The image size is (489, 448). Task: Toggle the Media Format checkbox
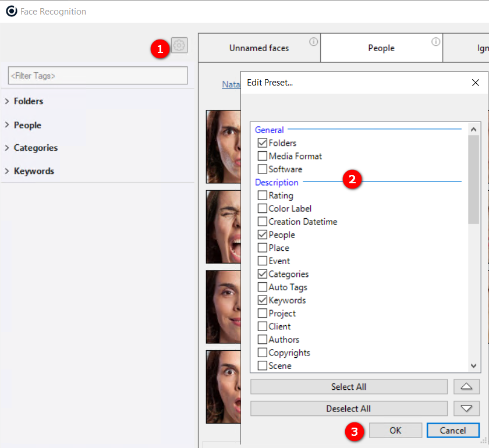click(263, 157)
